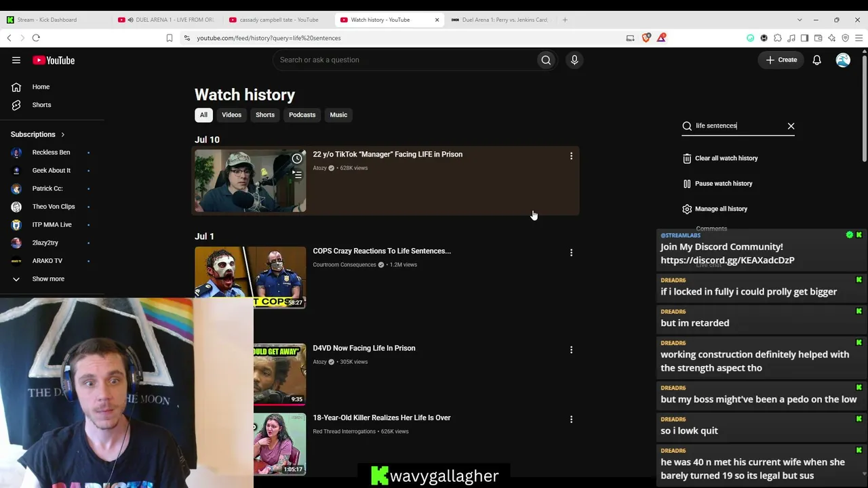Open more actions for the COPS Crazy Reactions video
Viewport: 868px width, 488px height.
571,253
